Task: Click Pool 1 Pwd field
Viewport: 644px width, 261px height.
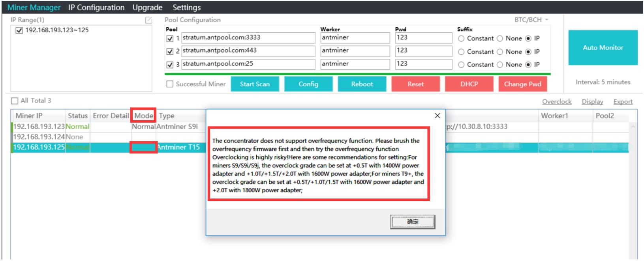Action: pyautogui.click(x=424, y=38)
